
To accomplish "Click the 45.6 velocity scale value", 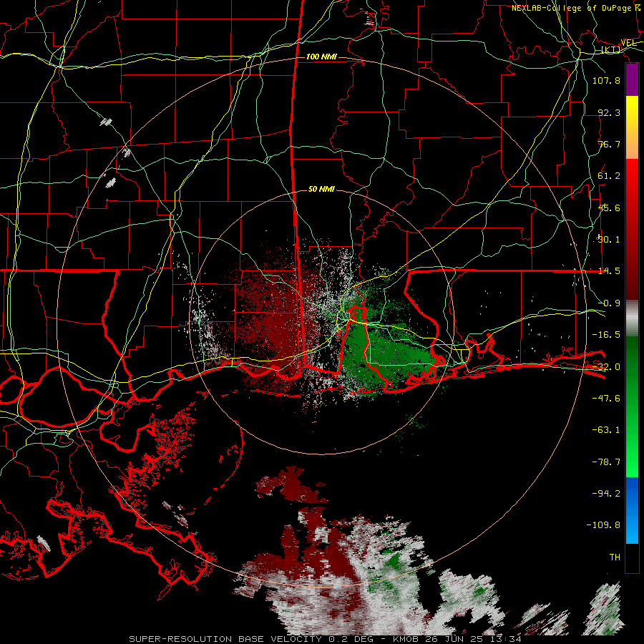I will click(x=609, y=208).
